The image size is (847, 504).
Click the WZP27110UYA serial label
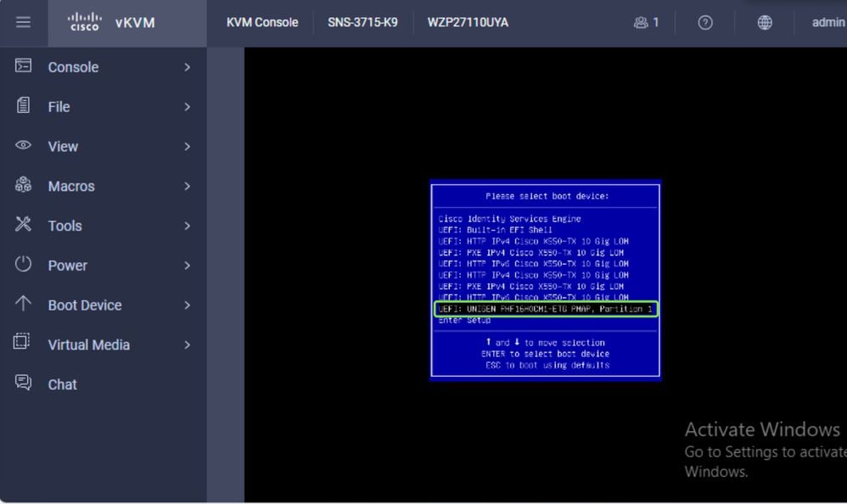click(468, 23)
